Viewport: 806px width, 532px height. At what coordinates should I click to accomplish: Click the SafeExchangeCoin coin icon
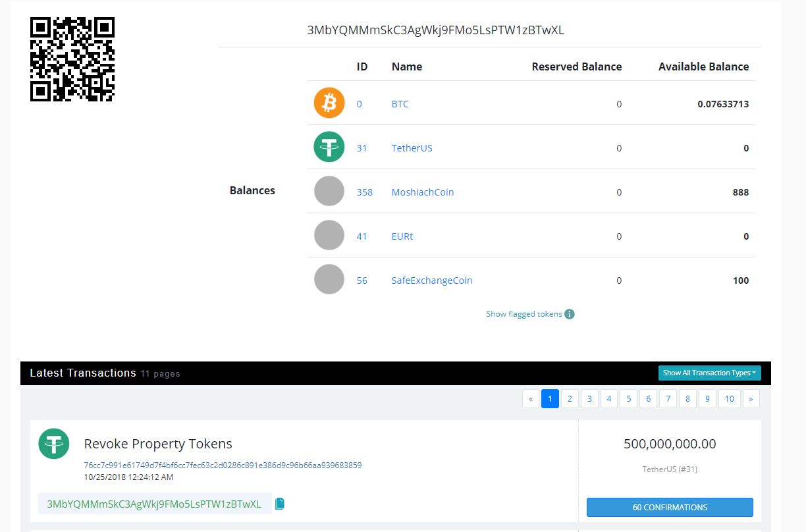coord(328,279)
